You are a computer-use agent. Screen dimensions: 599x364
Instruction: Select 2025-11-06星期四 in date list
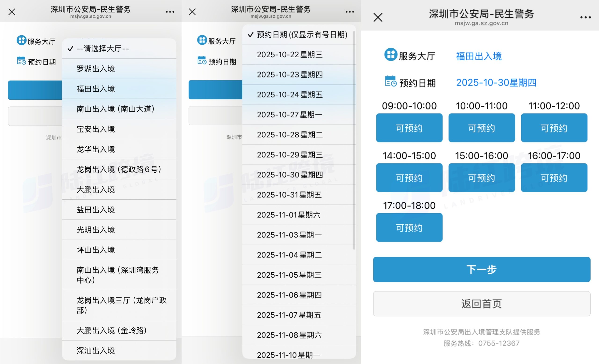[x=289, y=295]
